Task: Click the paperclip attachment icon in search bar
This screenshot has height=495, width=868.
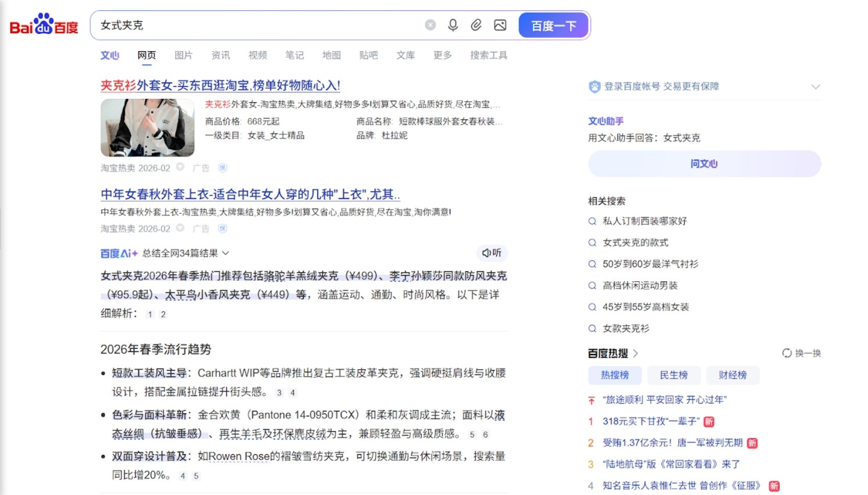Action: (476, 25)
